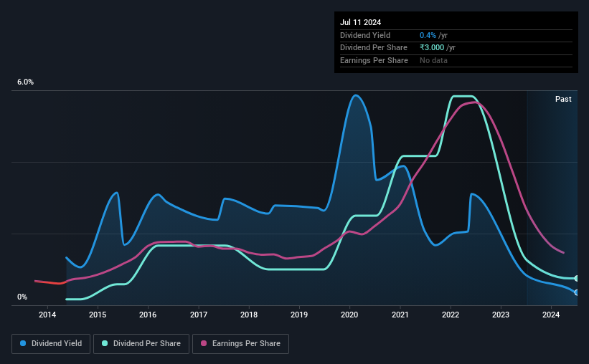The image size is (589, 364).
Task: Click the 2022 x-axis label
Action: (x=451, y=315)
